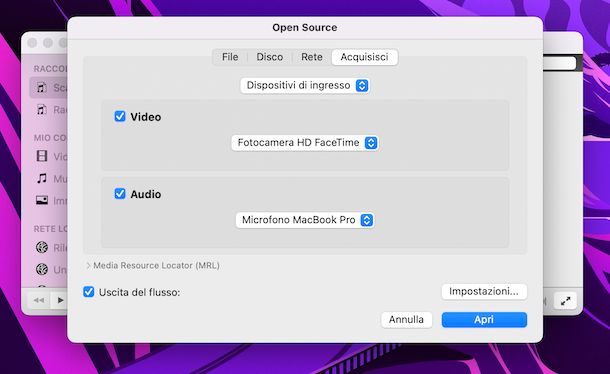Select the first globe icon under RETE LOCALE
This screenshot has width=610, height=374.
pos(42,247)
